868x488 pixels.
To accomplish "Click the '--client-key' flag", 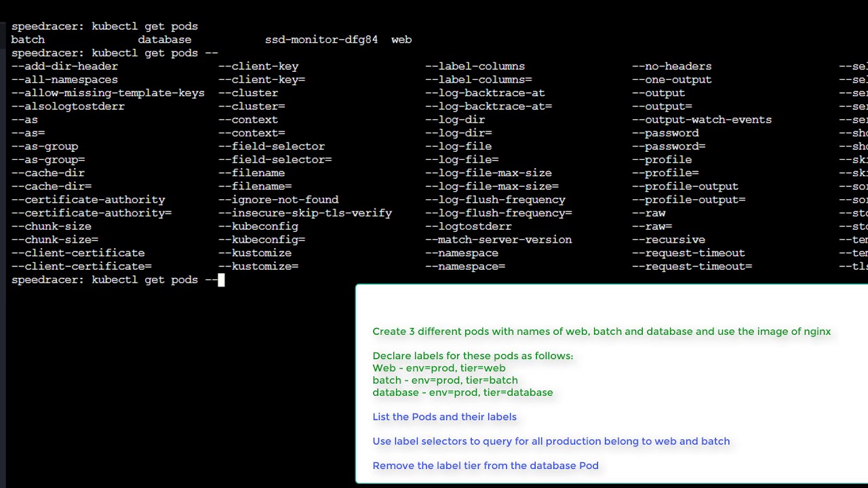I will pos(258,66).
